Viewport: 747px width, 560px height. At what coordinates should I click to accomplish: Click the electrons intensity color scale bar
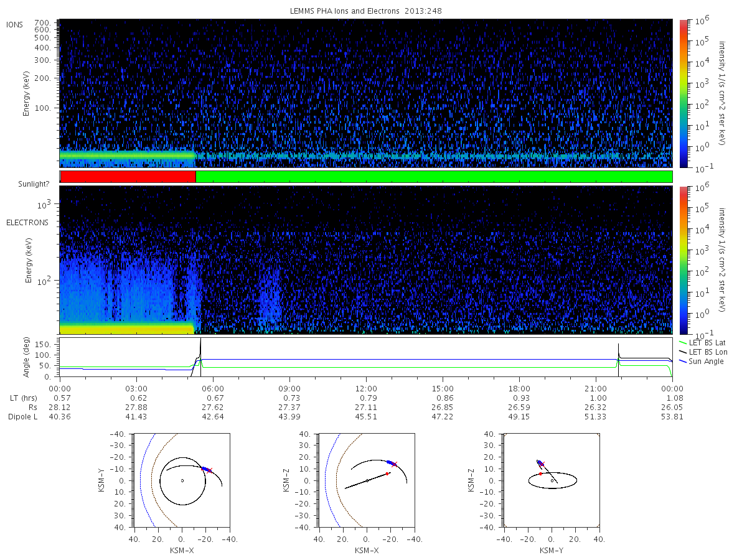tap(683, 260)
